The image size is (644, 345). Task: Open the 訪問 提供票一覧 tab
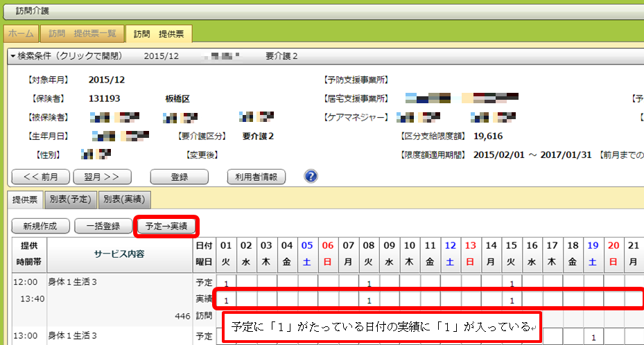(x=82, y=34)
